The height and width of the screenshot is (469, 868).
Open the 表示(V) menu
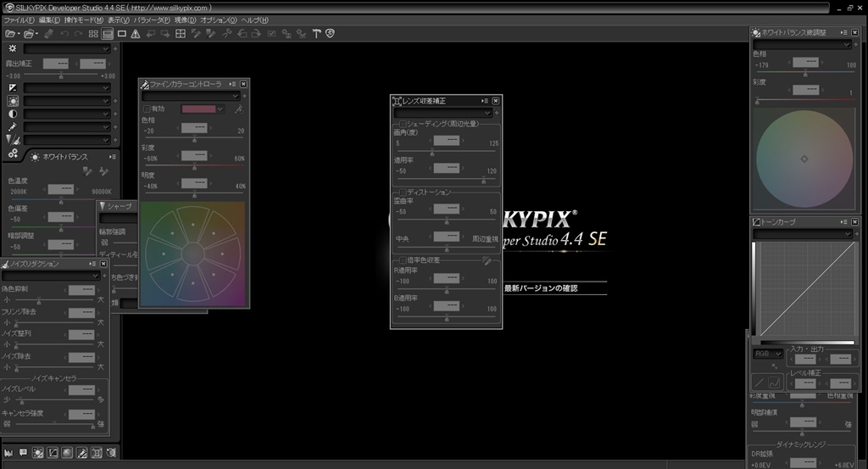click(119, 20)
